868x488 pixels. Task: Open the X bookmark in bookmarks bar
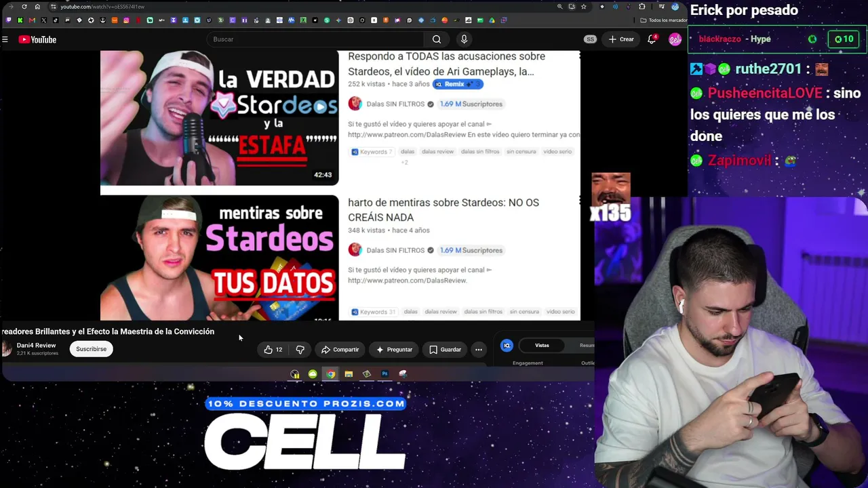coord(43,20)
